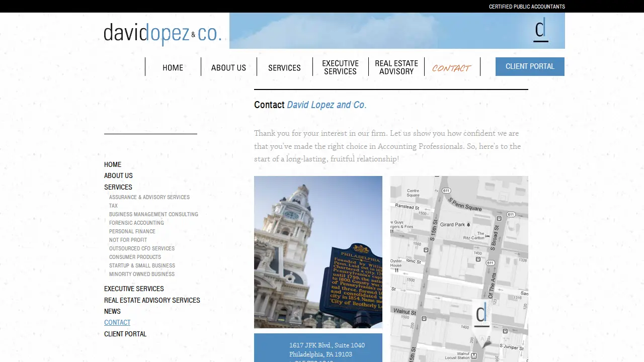Select the CONTACT tab in the top navigation
Image resolution: width=644 pixels, height=362 pixels.
click(452, 67)
